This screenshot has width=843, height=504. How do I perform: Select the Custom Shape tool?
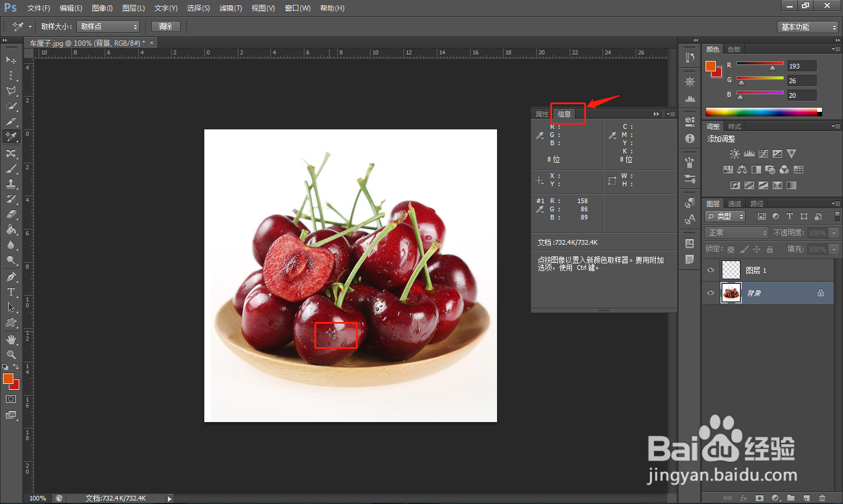(11, 323)
